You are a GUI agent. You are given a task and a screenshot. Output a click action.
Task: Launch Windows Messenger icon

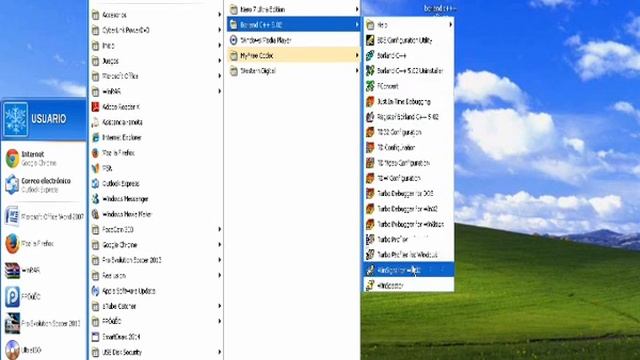(96, 199)
